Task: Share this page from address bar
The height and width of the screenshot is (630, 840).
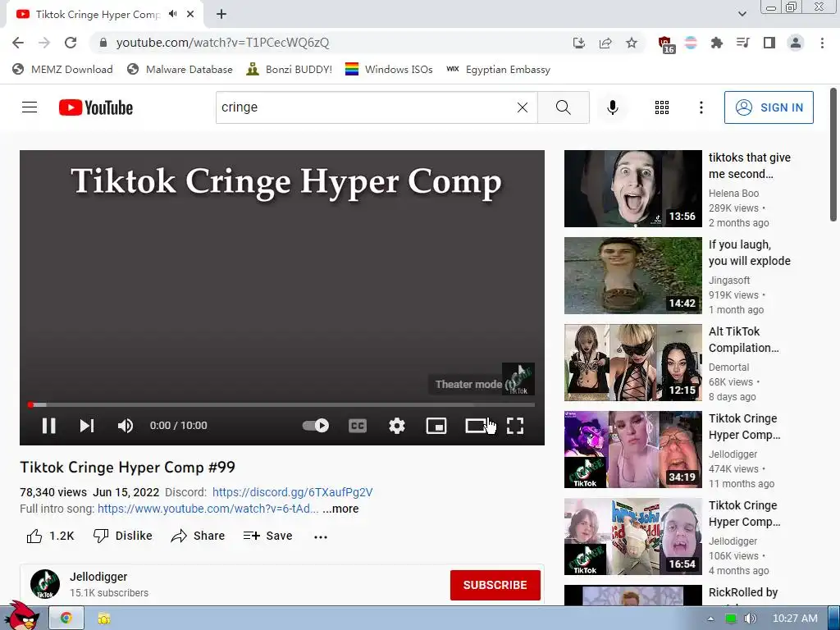Action: coord(605,43)
